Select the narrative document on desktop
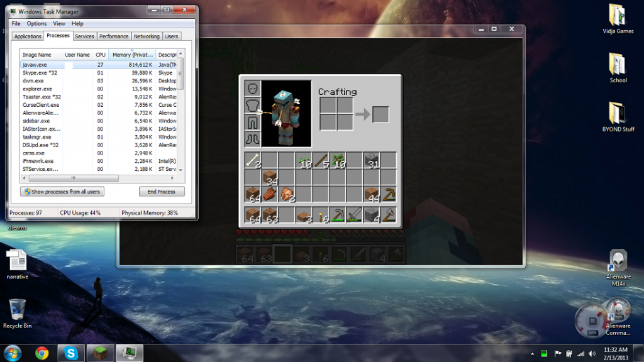This screenshot has width=644, height=362. pyautogui.click(x=17, y=265)
